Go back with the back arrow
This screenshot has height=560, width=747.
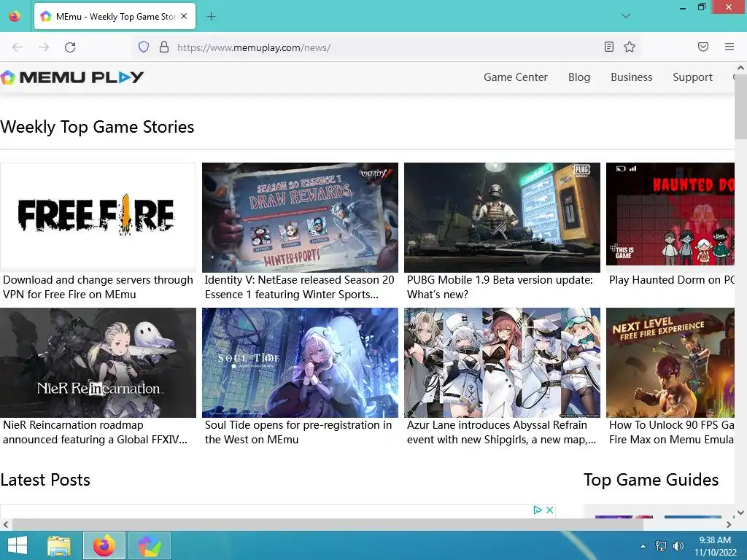pyautogui.click(x=18, y=47)
